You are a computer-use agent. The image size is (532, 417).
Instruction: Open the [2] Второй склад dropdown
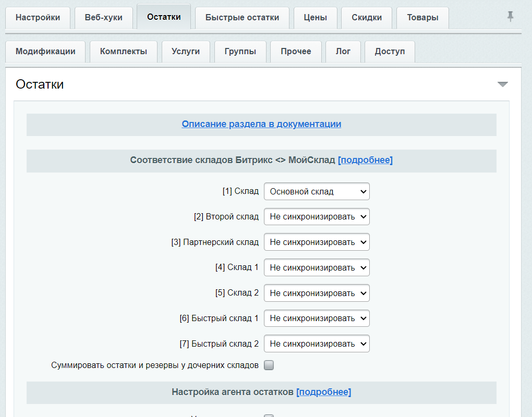pos(317,217)
